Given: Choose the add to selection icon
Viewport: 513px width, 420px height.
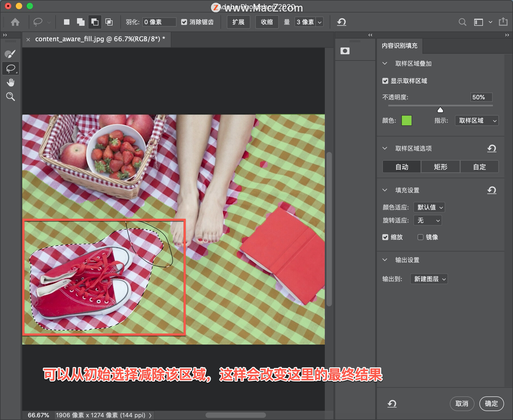Looking at the screenshot, I should [x=81, y=22].
